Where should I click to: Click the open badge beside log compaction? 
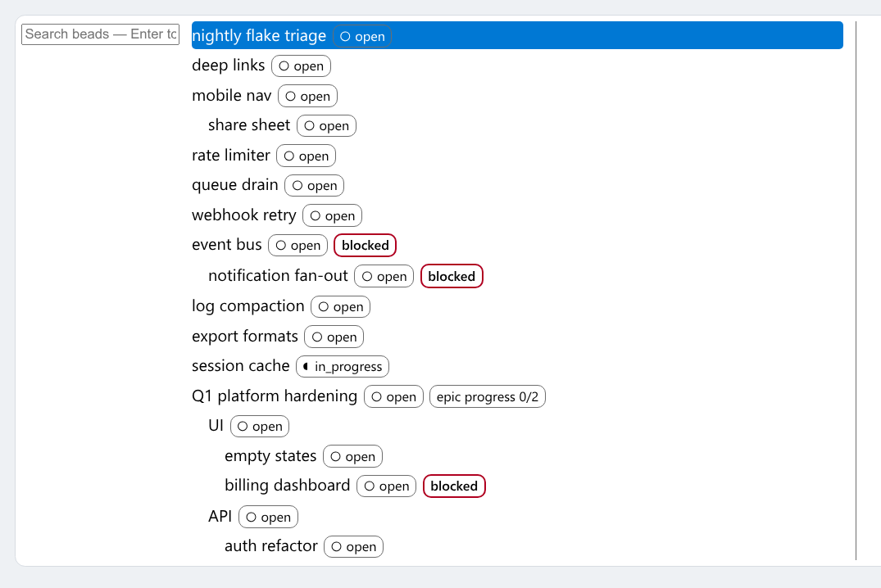tap(340, 306)
